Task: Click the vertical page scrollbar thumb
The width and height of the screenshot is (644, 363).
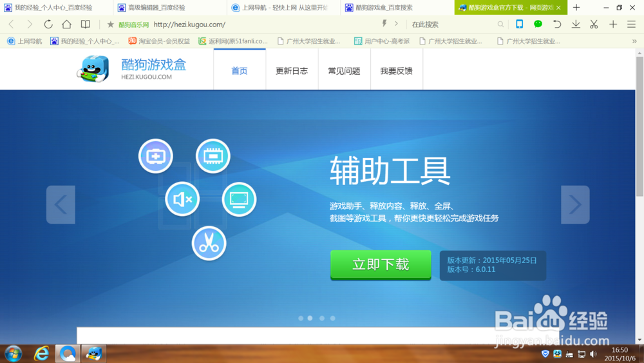Action: coord(639,126)
